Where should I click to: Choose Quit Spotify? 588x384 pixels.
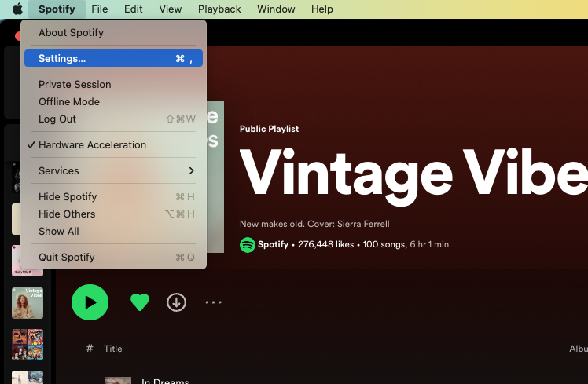tap(114, 257)
